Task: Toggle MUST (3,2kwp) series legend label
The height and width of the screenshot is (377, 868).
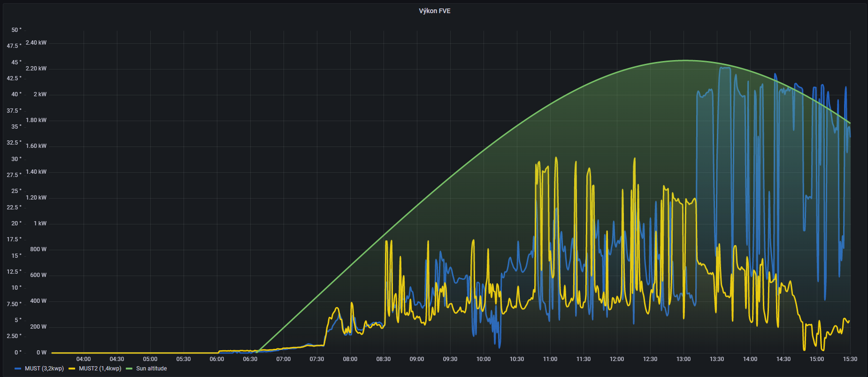Action: coord(44,369)
